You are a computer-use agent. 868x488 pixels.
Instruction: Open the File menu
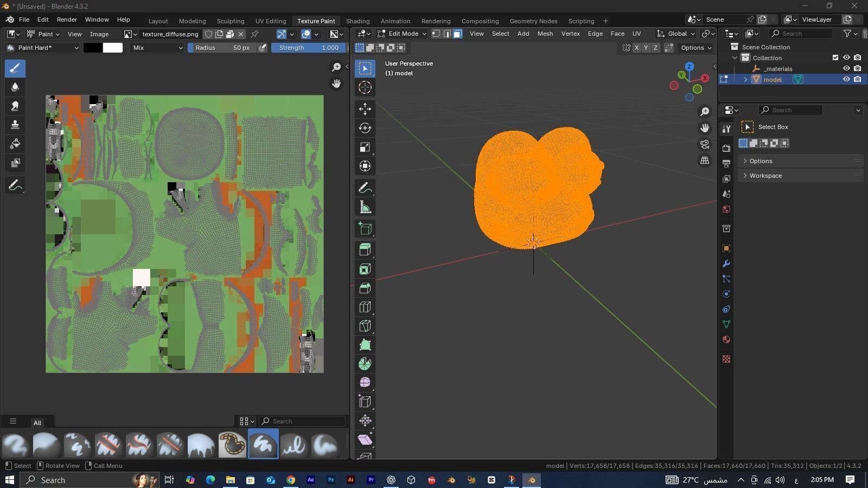click(24, 20)
